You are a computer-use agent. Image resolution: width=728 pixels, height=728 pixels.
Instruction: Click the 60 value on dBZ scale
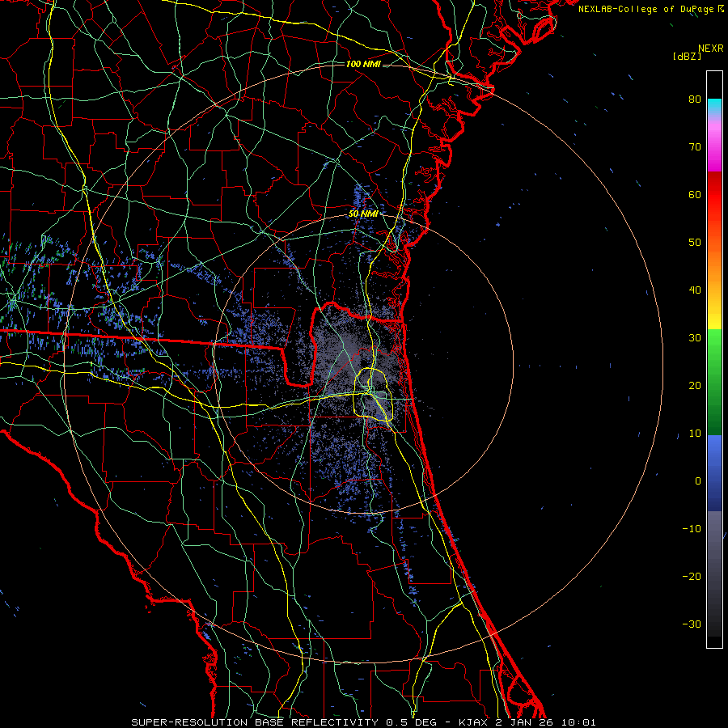coord(695,194)
